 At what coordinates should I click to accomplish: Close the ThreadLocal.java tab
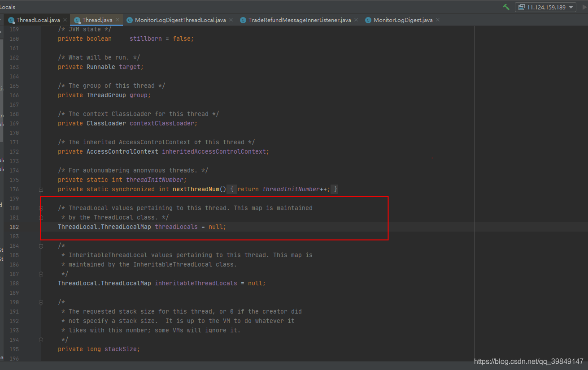pyautogui.click(x=65, y=20)
